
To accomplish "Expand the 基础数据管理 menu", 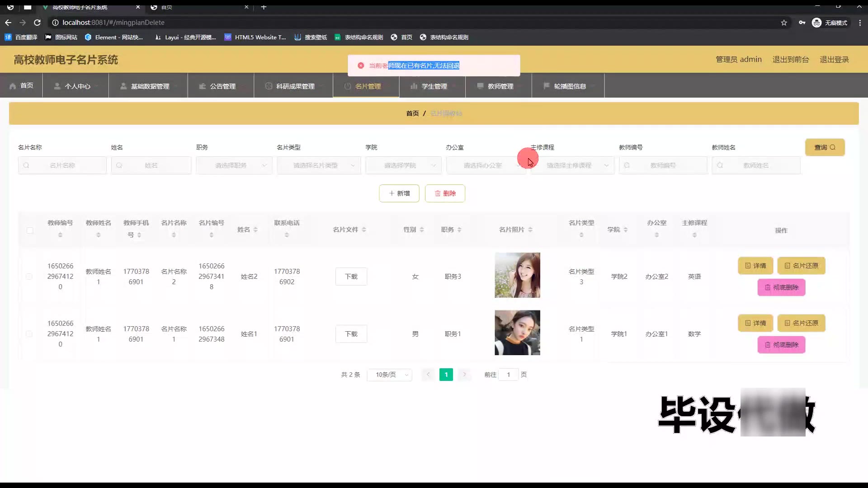I will point(148,86).
